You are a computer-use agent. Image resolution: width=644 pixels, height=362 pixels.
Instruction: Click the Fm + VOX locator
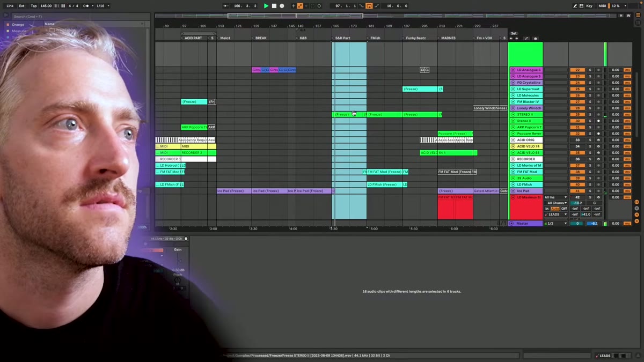click(484, 38)
